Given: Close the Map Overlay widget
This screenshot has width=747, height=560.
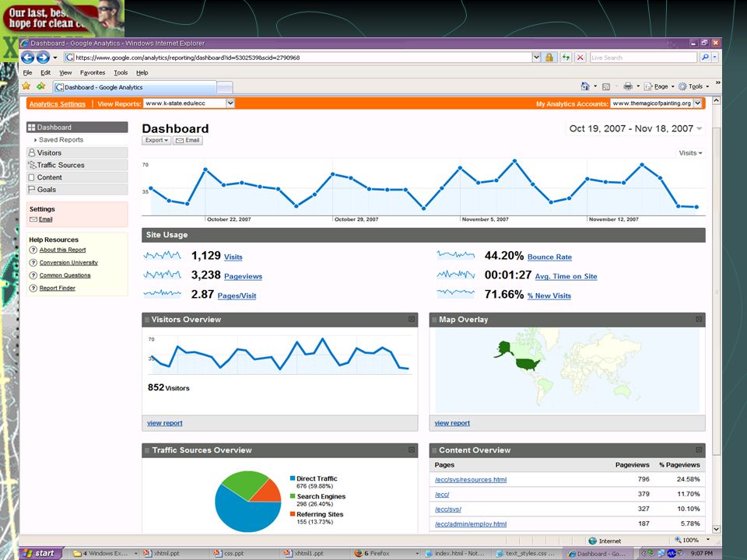Looking at the screenshot, I should 699,319.
